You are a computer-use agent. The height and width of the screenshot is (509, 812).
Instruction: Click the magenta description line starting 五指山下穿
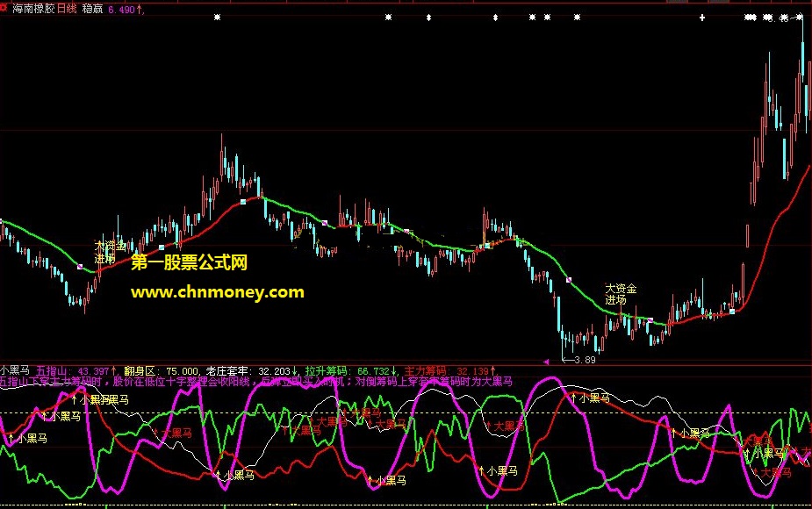coord(256,382)
